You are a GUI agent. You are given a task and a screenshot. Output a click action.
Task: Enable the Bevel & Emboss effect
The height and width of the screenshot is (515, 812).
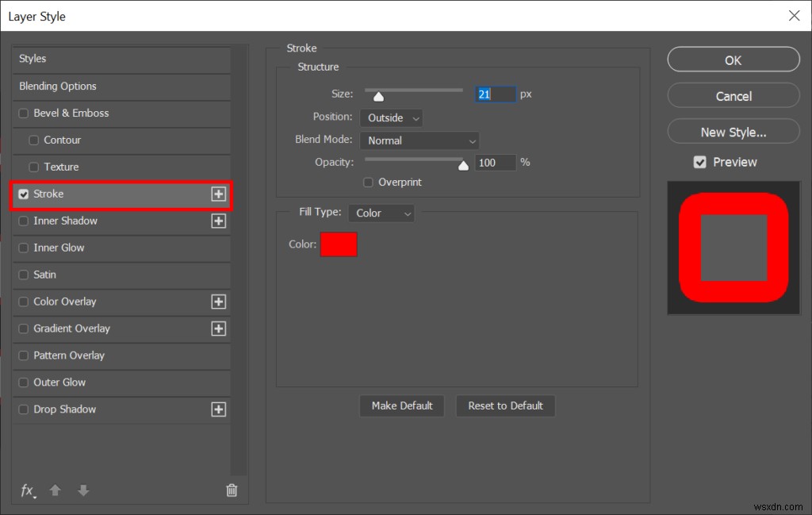[x=23, y=113]
